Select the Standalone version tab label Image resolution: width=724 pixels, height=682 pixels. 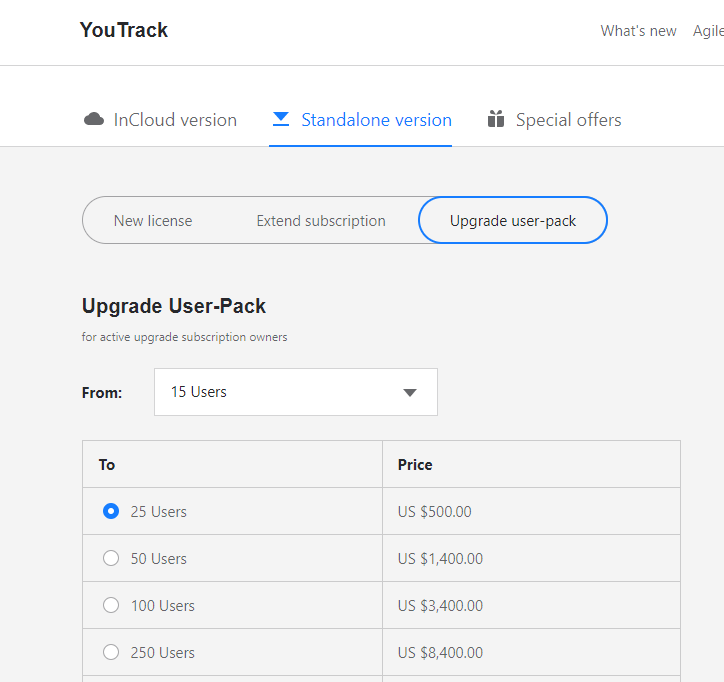pos(376,120)
